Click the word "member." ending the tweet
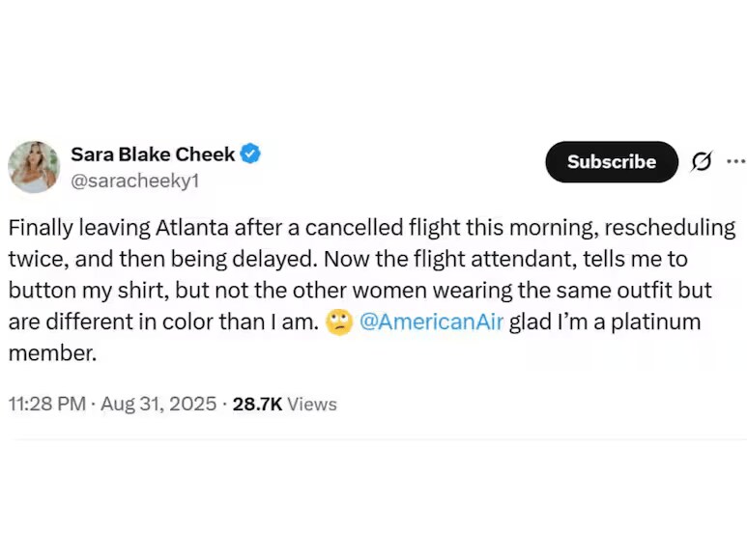Image resolution: width=747 pixels, height=560 pixels. click(52, 353)
